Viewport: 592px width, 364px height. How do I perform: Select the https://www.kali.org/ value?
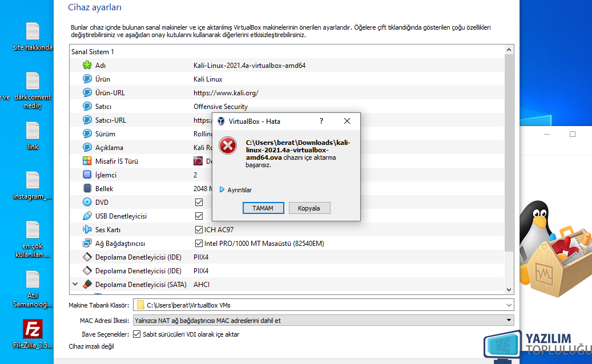226,93
